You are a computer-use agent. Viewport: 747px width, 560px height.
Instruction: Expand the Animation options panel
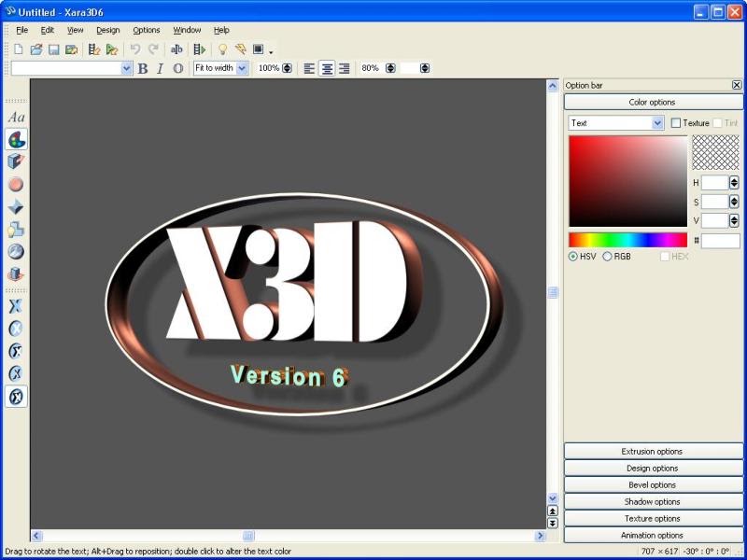click(653, 535)
